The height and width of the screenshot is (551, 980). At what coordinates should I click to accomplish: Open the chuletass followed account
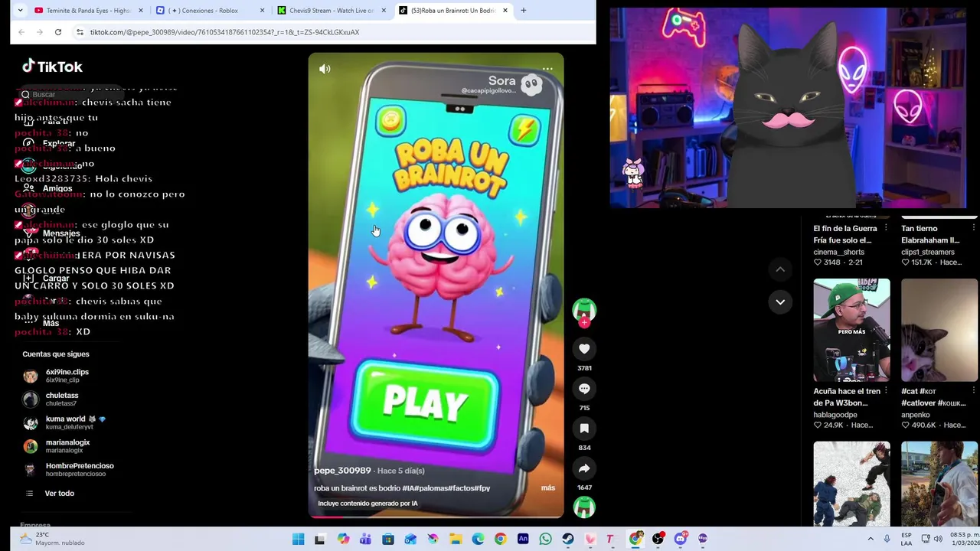52,399
